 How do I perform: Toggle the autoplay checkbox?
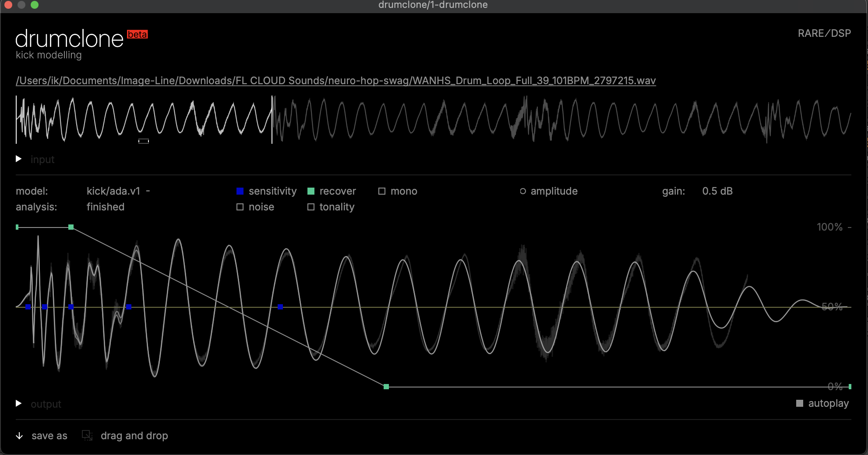[x=800, y=403]
